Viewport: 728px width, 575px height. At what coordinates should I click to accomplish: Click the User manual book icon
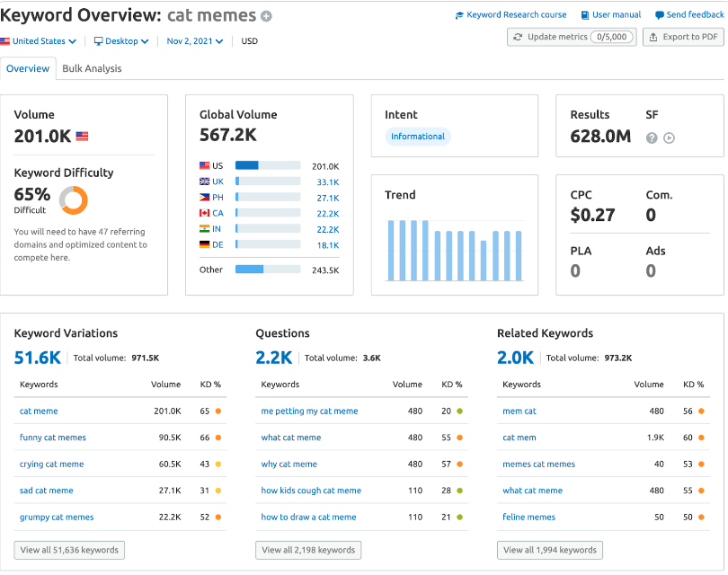pyautogui.click(x=585, y=15)
